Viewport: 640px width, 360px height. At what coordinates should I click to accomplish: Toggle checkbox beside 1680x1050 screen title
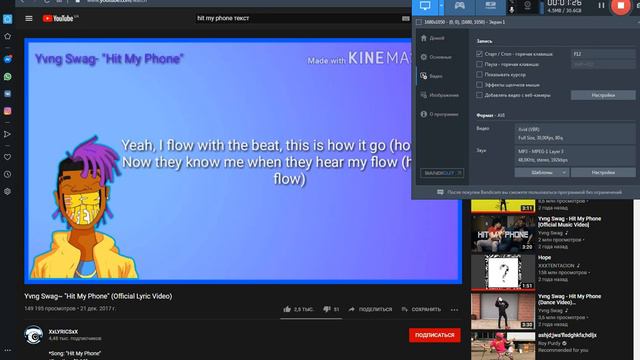click(x=419, y=22)
